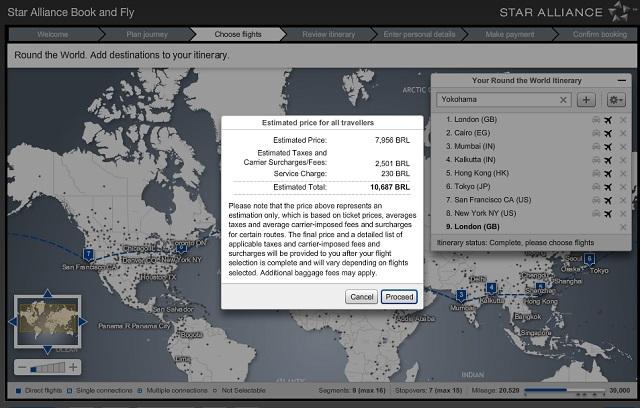The image size is (640, 408).
Task: Remove Hong Kong (HK) from itinerary
Action: 623,174
